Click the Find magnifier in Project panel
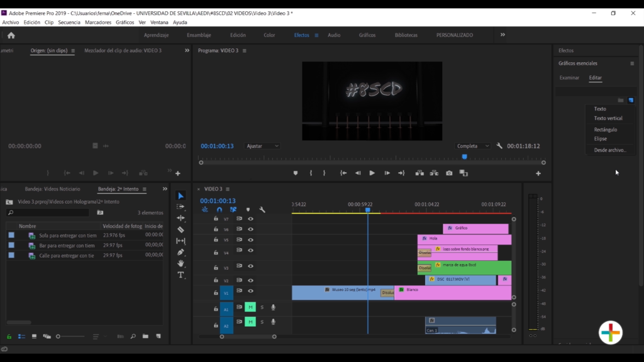This screenshot has width=644, height=362. pyautogui.click(x=133, y=336)
